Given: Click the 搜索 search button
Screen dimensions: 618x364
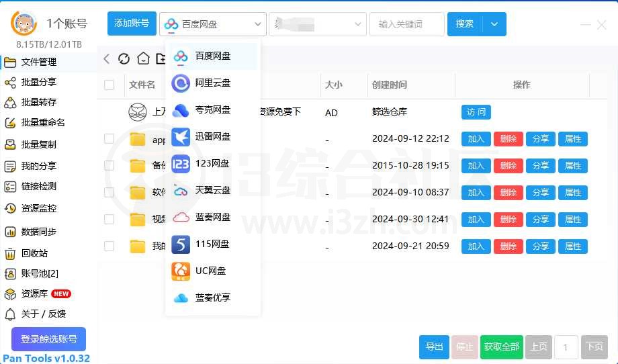Looking at the screenshot, I should pyautogui.click(x=465, y=24).
